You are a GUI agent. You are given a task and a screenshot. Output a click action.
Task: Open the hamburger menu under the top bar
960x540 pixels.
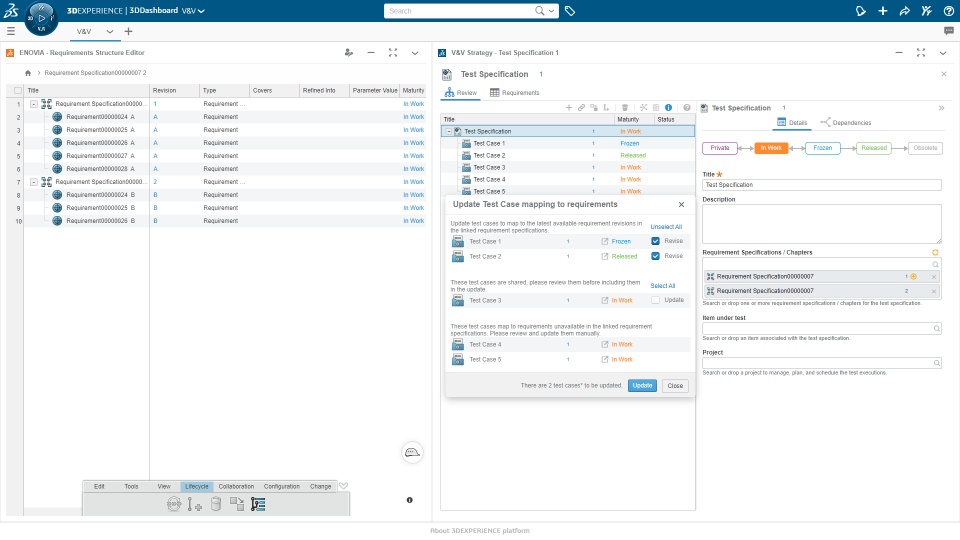click(x=10, y=31)
